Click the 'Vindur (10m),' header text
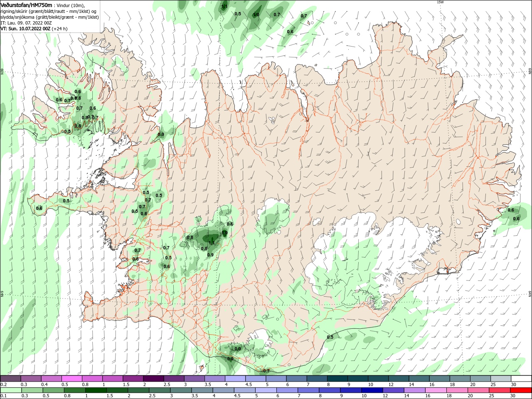Viewport: 532px width, 399px height. [71, 5]
